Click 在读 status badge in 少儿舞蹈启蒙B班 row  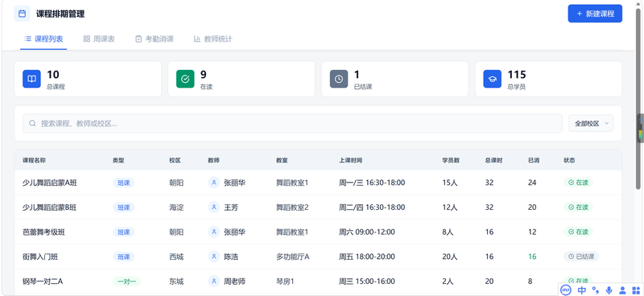coord(578,208)
